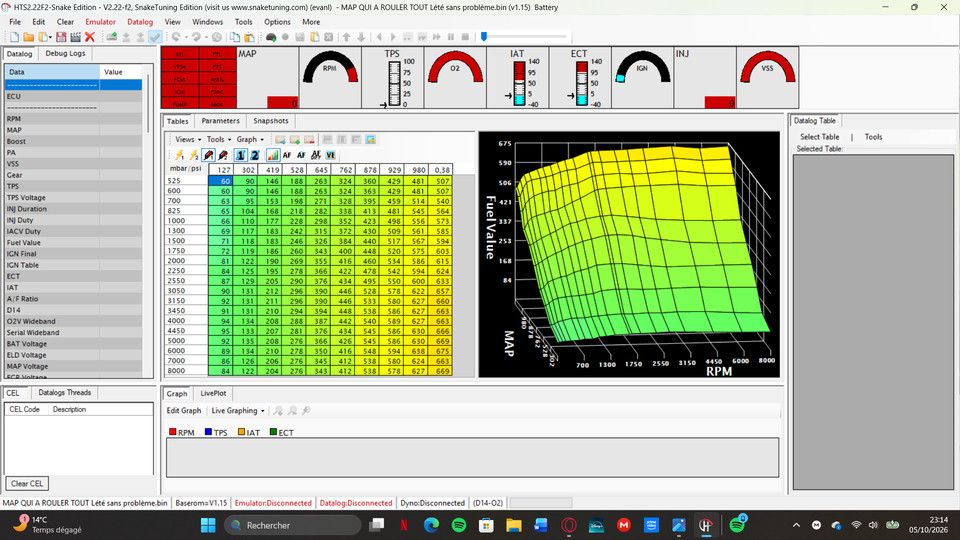
Task: Open a file with the yellow folder icon
Action: point(28,37)
